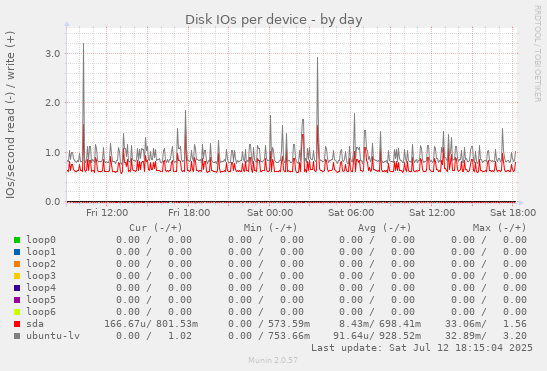Click sda max read value 33.06m
The image size is (547, 371).
point(465,324)
